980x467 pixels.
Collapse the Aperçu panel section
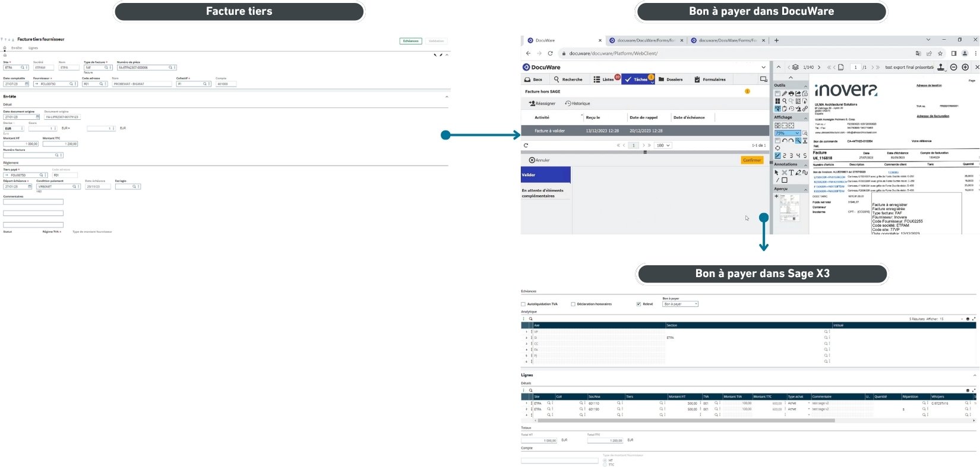805,189
